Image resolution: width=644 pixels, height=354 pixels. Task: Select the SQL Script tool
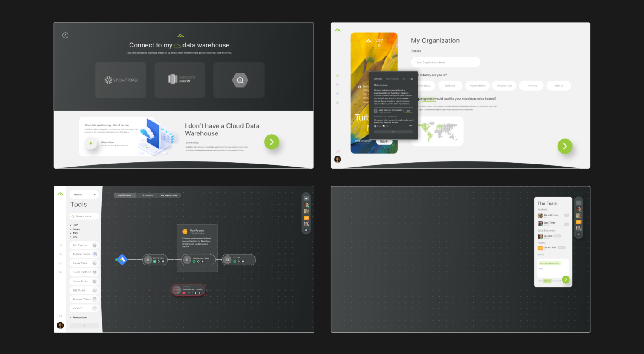[84, 290]
